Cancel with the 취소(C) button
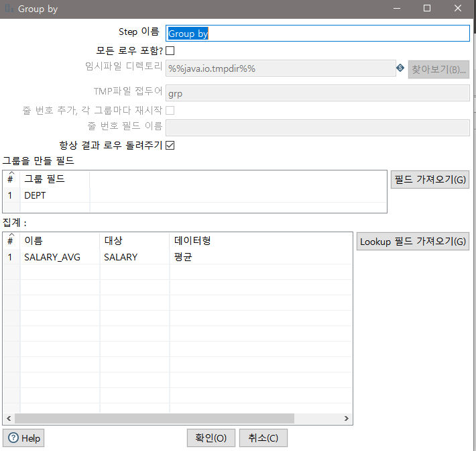The height and width of the screenshot is (451, 476). coord(263,438)
